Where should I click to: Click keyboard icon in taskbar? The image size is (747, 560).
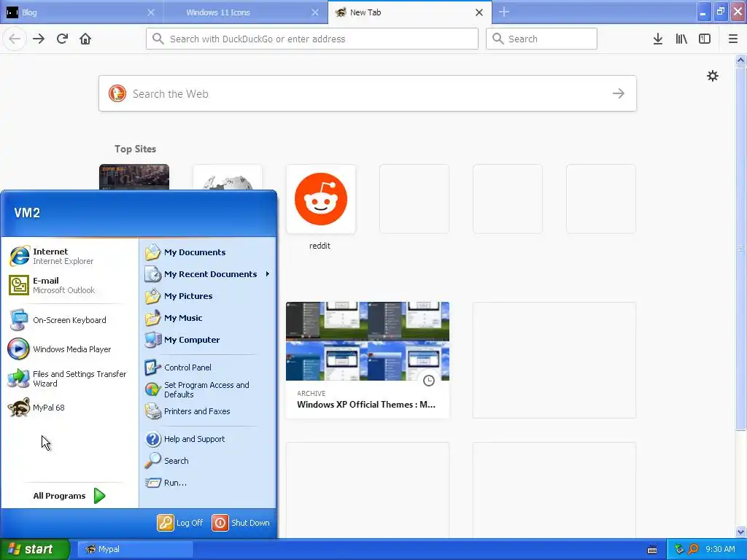coord(652,550)
